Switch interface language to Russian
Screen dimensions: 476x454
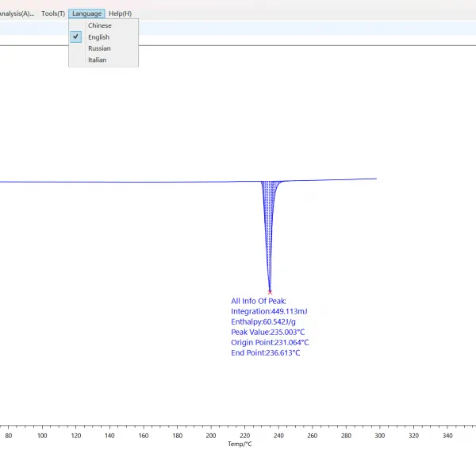(103, 48)
